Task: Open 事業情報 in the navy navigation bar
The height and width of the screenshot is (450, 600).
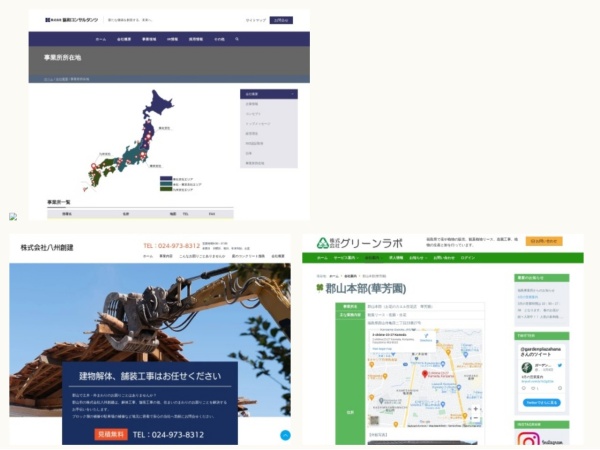Action: click(x=149, y=39)
